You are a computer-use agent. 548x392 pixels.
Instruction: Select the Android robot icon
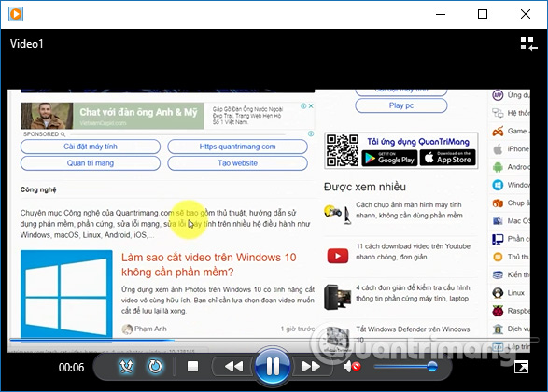tap(498, 167)
